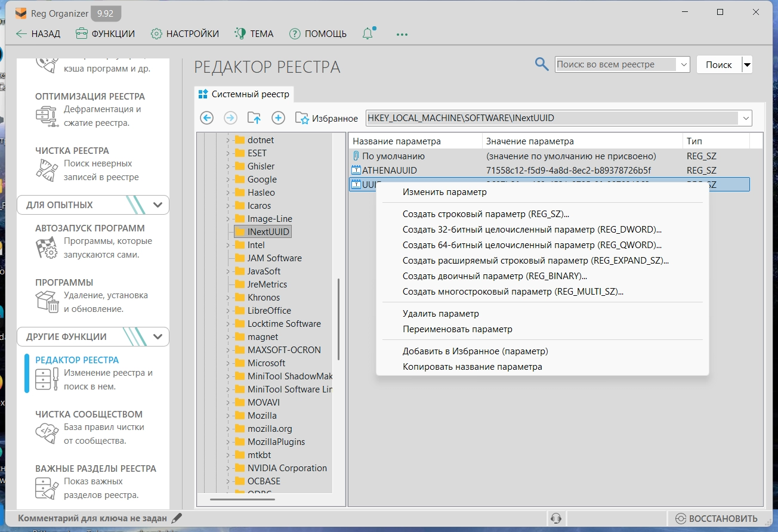Image resolution: width=778 pixels, height=532 pixels.
Task: Click the registry tree vertical scrollbar
Action: tap(338, 319)
